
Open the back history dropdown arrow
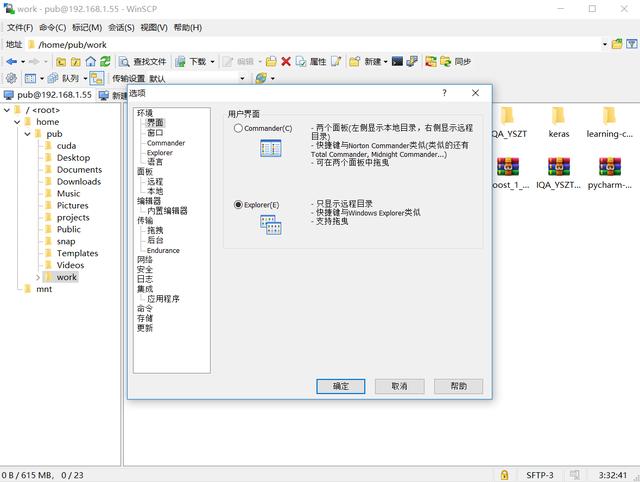coord(23,62)
